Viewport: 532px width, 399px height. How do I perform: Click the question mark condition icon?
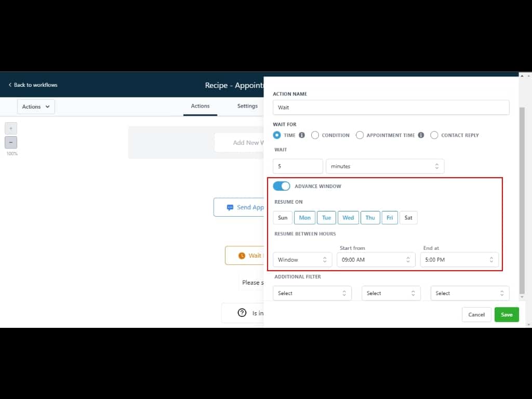242,313
